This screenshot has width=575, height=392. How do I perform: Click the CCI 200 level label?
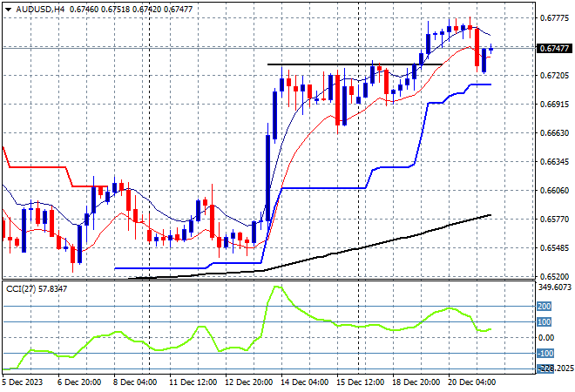point(544,306)
